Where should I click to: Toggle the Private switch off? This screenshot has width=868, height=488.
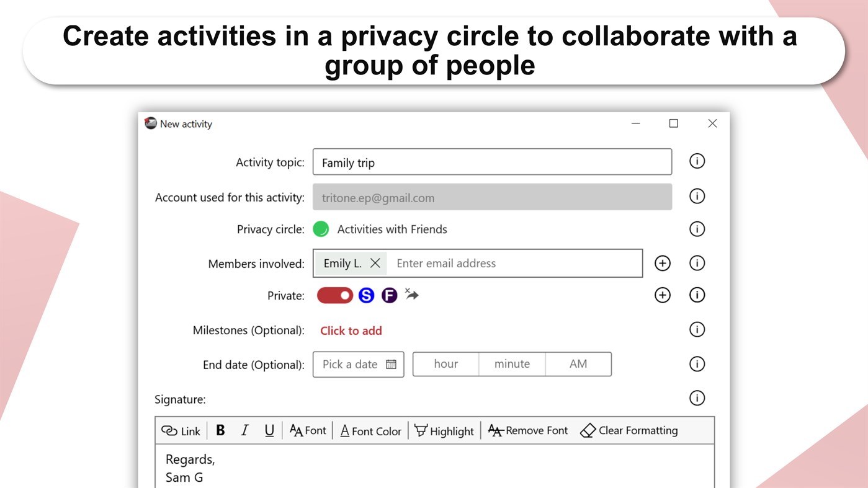[x=334, y=295]
